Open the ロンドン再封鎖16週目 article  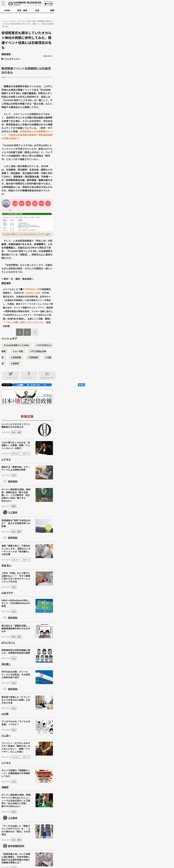(16, 495)
